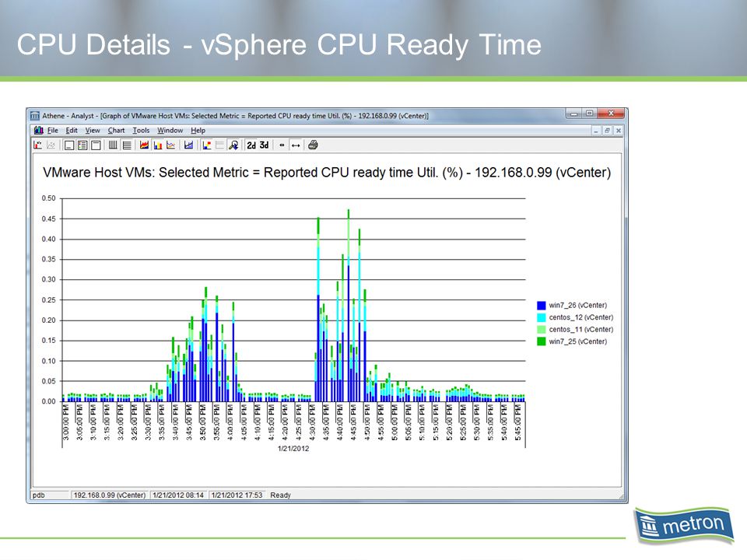Click 192.168.0.99 (vCenter) in status bar
This screenshot has width=747, height=560.
110,495
